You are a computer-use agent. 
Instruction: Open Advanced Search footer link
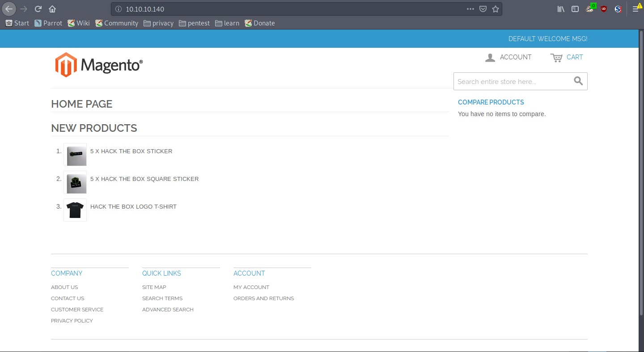[x=168, y=310]
